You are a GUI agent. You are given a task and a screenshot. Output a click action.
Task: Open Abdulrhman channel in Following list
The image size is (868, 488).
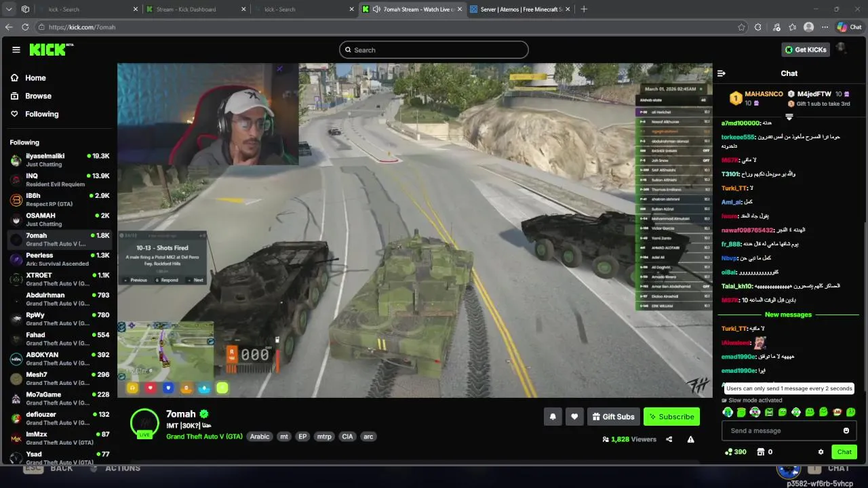tap(59, 299)
